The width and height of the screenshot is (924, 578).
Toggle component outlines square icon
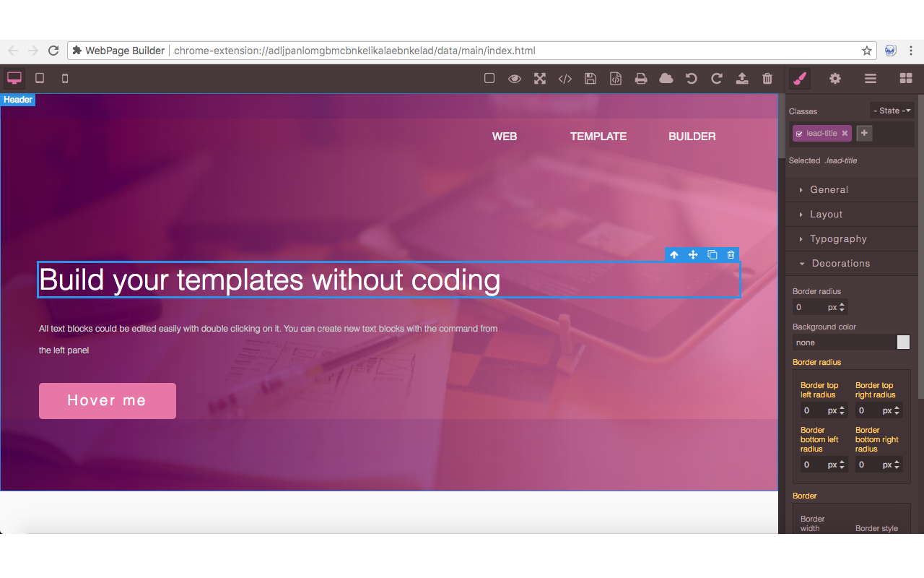point(489,78)
